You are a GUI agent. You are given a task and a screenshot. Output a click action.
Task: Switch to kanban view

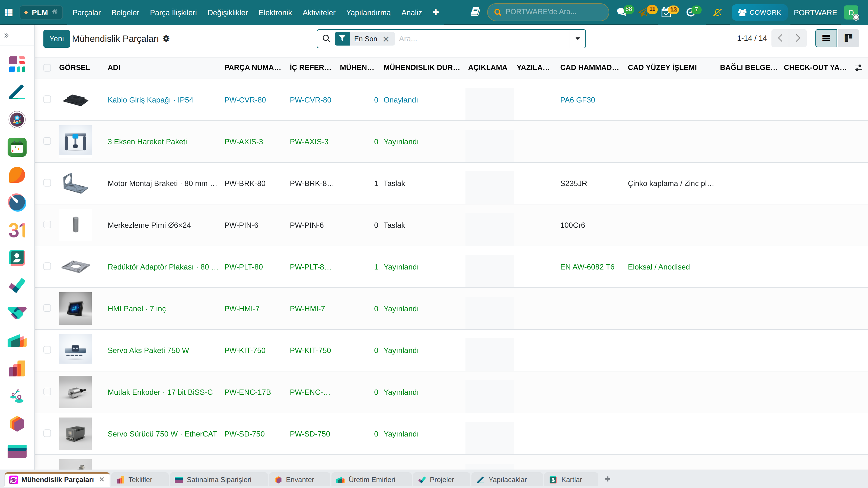click(848, 38)
